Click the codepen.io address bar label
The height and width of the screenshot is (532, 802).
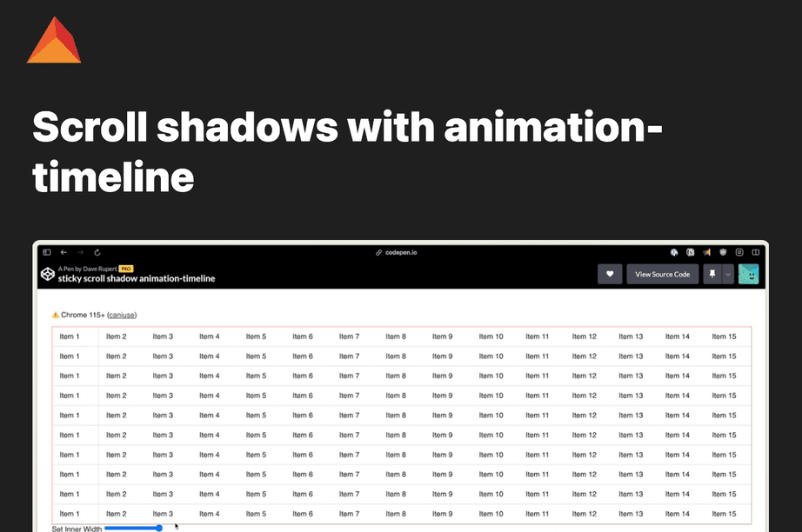tap(401, 253)
